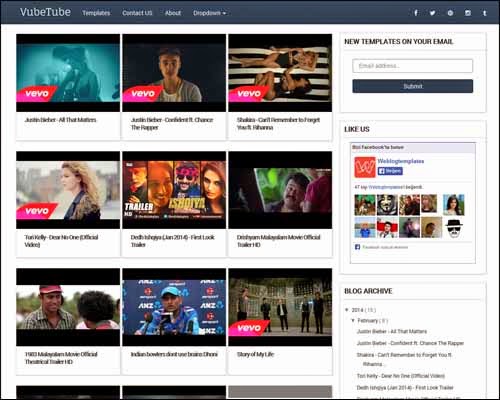Open the Instagram icon in header
The height and width of the screenshot is (400, 500).
click(468, 13)
